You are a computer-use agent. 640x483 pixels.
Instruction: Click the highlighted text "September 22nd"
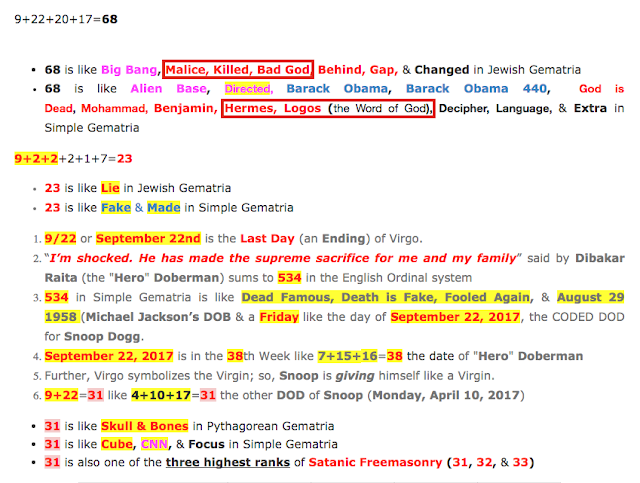click(x=148, y=238)
